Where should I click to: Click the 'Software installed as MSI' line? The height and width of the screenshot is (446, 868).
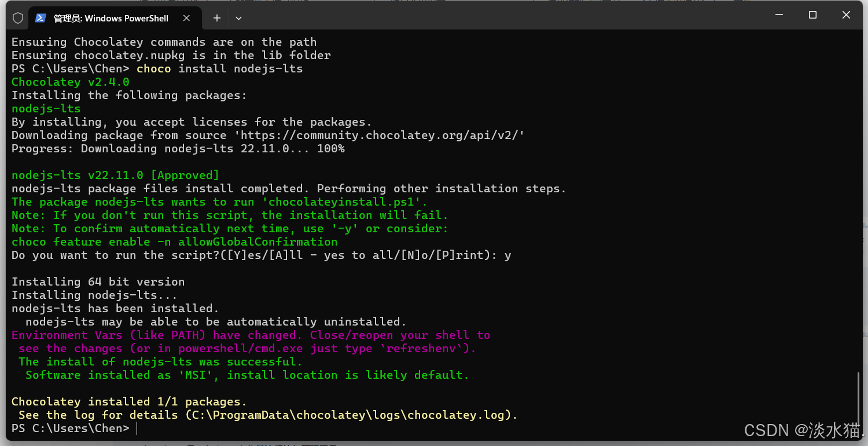pos(247,375)
